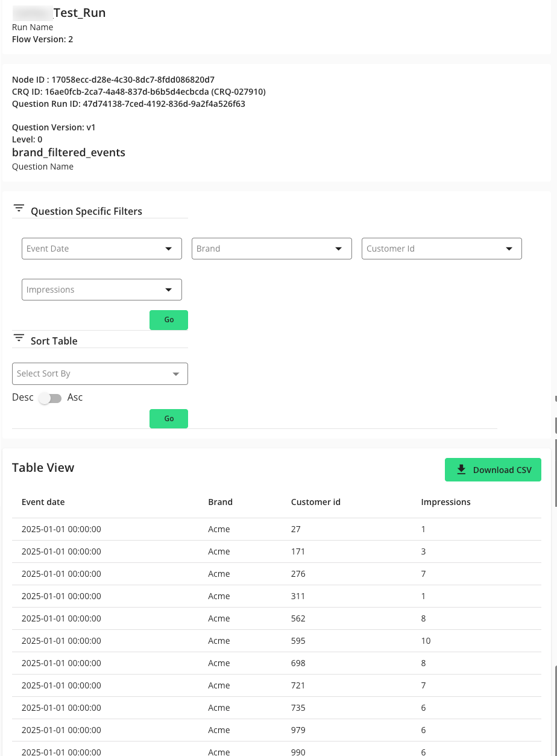This screenshot has height=756, width=557.
Task: Toggle the Desc/Asc sort order switch
Action: point(50,398)
